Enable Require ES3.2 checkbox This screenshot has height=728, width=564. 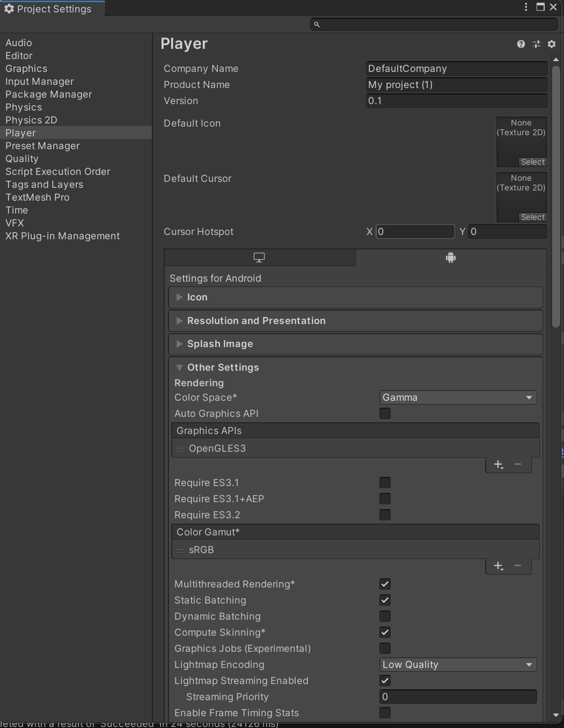[385, 514]
